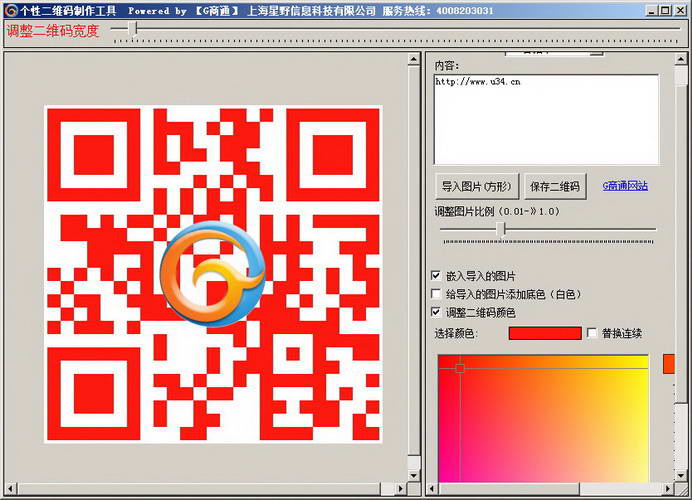Click the red 调整二维码宽度 label
The image size is (692, 500).
tap(52, 31)
